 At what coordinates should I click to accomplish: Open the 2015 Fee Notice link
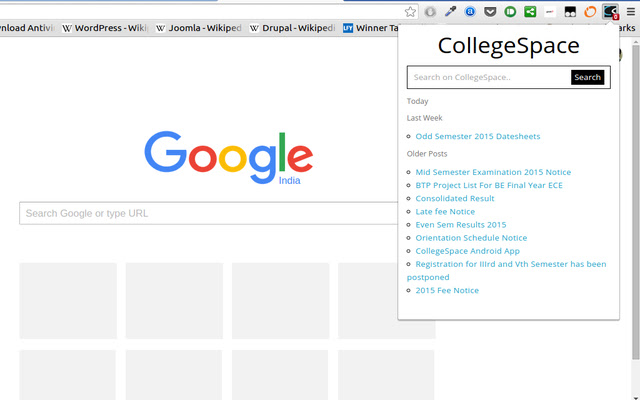pos(447,290)
